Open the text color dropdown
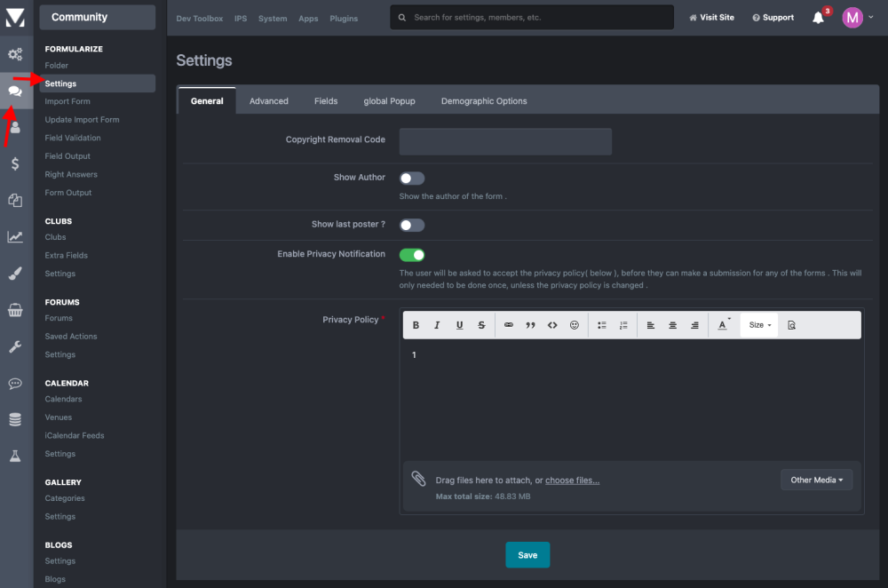Image resolution: width=888 pixels, height=588 pixels. click(724, 325)
